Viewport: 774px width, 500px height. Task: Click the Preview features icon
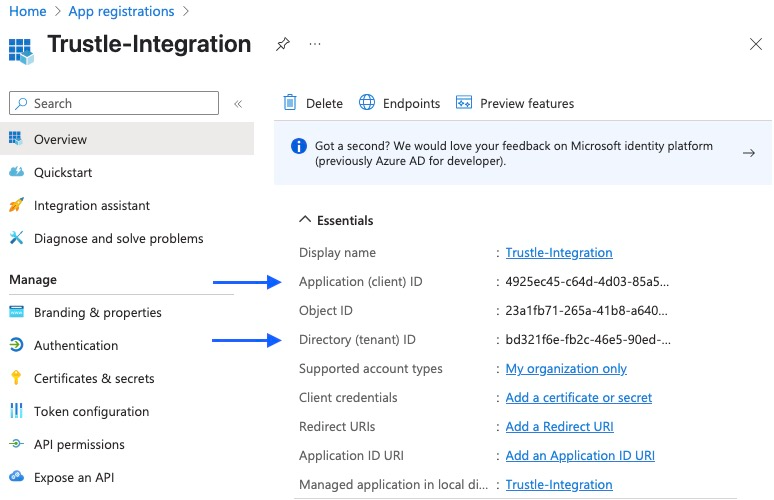click(x=464, y=103)
